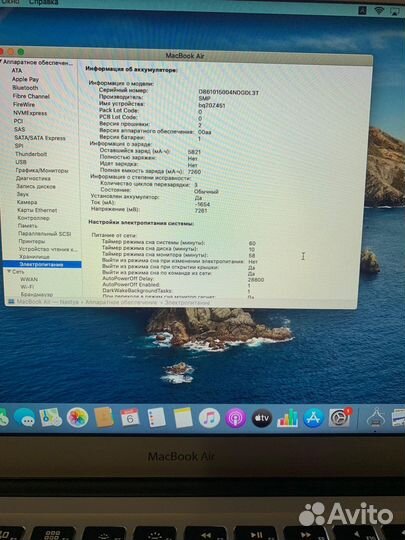Click the Информация об аккумуляторе heading
Viewport: 405px width, 540px height.
point(132,70)
